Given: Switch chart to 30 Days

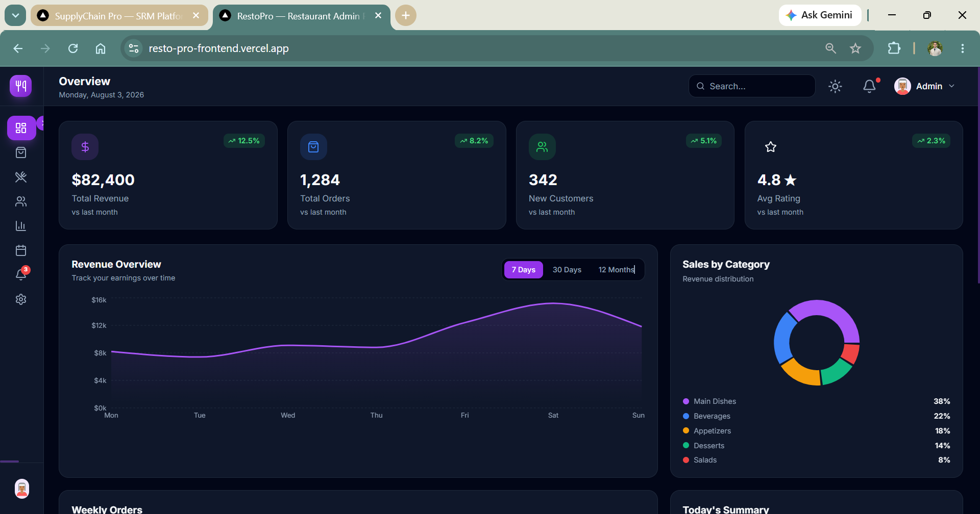Looking at the screenshot, I should (567, 270).
